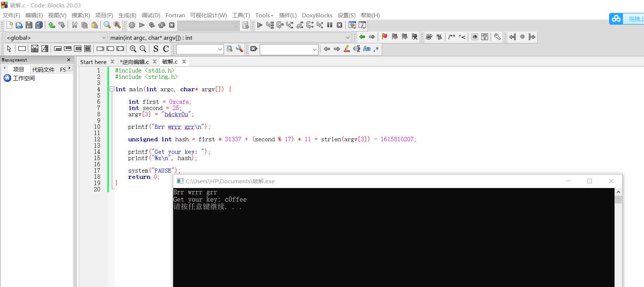Screen dimensions: 644x287
Task: Expand incremental search combo arrow
Action: 314,49
